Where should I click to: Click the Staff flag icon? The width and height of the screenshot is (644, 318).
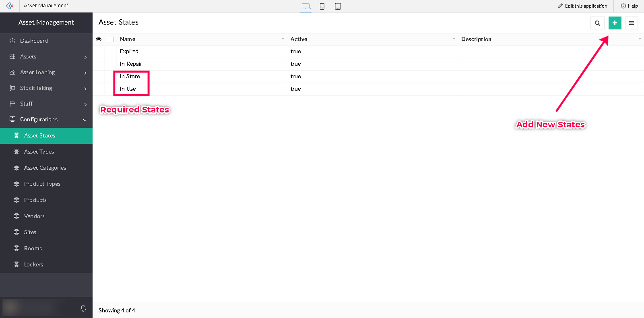click(x=12, y=104)
